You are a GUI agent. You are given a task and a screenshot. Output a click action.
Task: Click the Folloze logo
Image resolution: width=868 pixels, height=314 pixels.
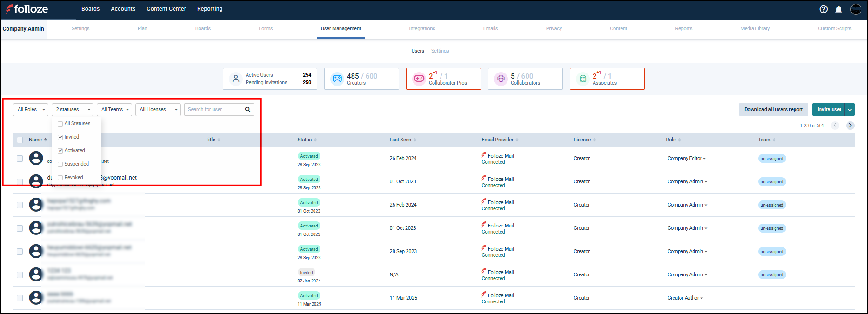click(27, 9)
